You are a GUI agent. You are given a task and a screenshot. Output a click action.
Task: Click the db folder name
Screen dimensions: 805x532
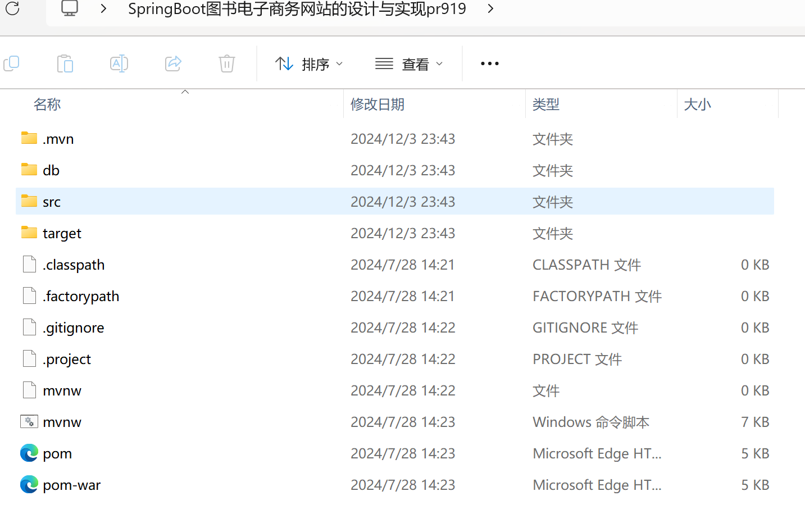51,170
